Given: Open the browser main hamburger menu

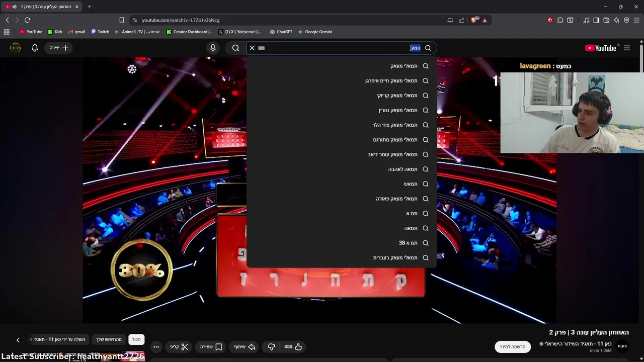Looking at the screenshot, I should (x=636, y=20).
